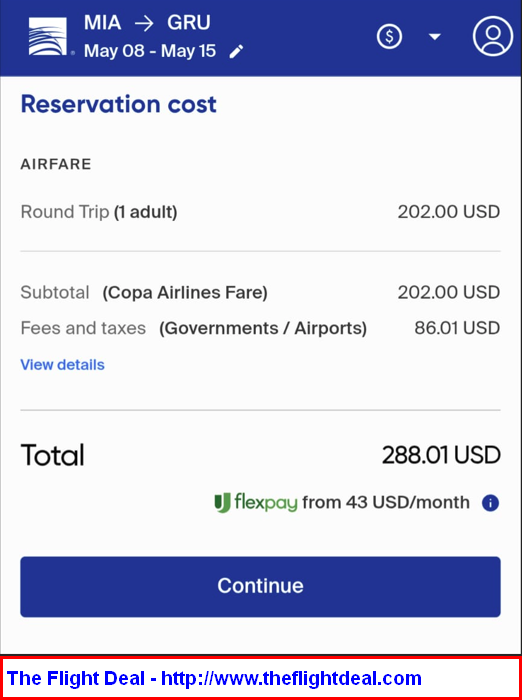Click the Reservation cost heading
Image resolution: width=522 pixels, height=700 pixels.
coord(119,104)
